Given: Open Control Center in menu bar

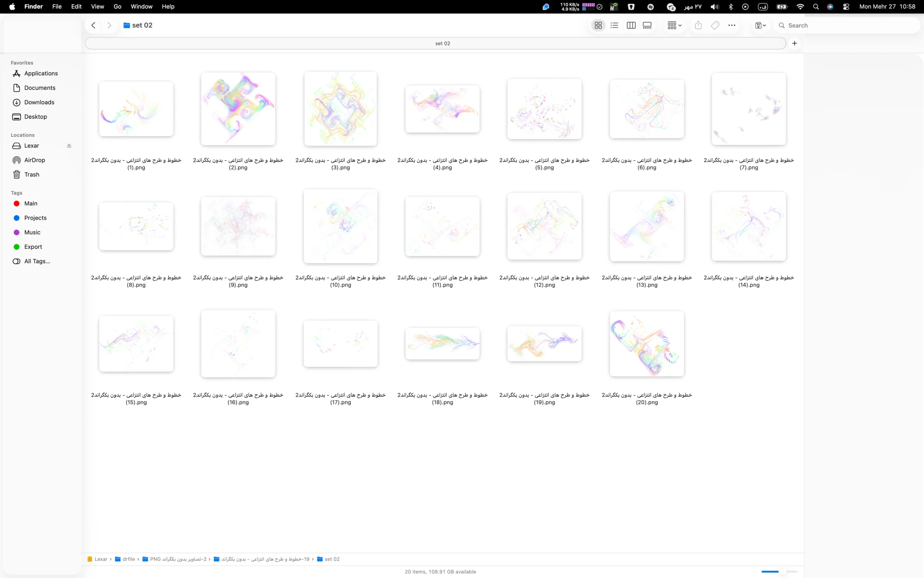Looking at the screenshot, I should (846, 7).
